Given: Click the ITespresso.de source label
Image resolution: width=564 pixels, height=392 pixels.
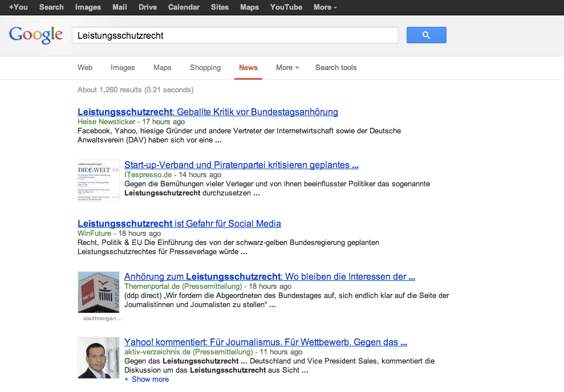Looking at the screenshot, I should coord(148,174).
